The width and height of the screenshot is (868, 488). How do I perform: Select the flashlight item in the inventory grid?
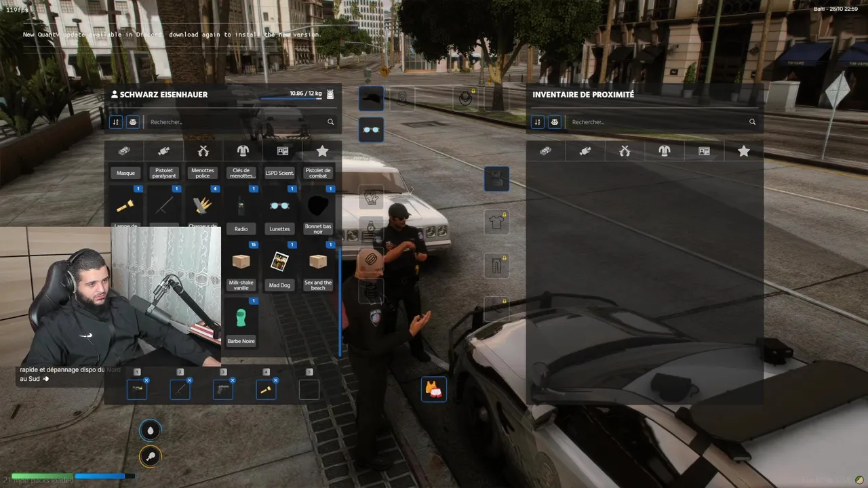point(125,207)
